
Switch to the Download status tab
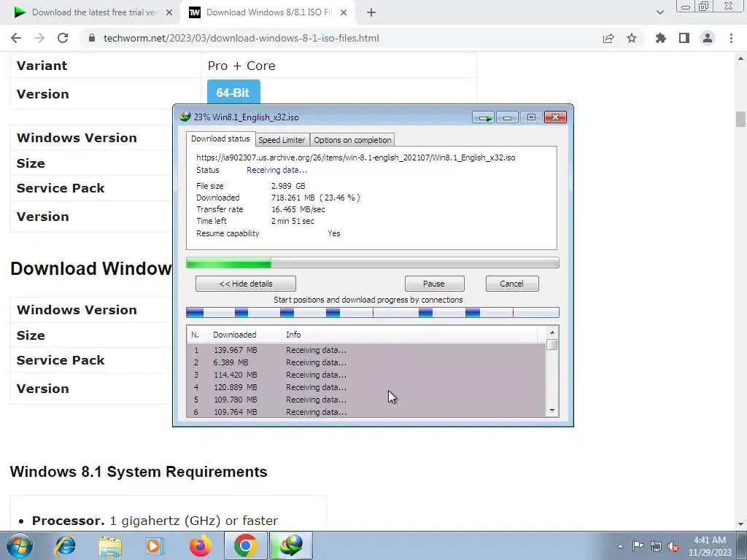point(220,139)
